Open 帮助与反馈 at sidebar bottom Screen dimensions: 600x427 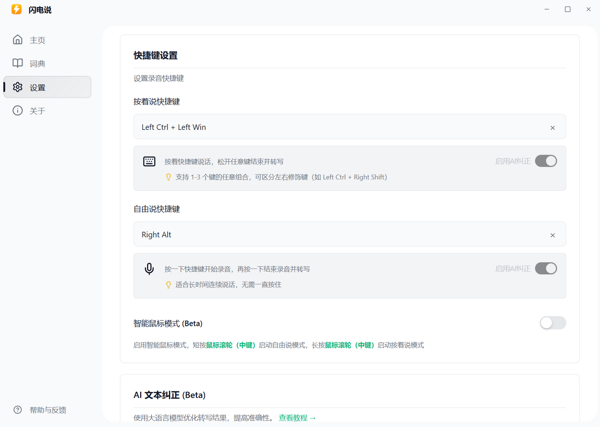pos(47,410)
